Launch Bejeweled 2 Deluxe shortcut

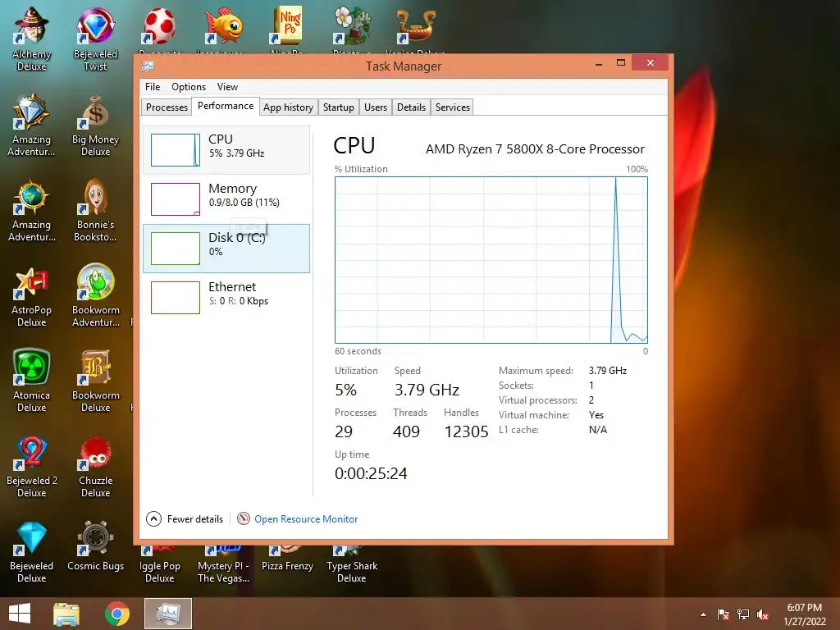[32, 466]
